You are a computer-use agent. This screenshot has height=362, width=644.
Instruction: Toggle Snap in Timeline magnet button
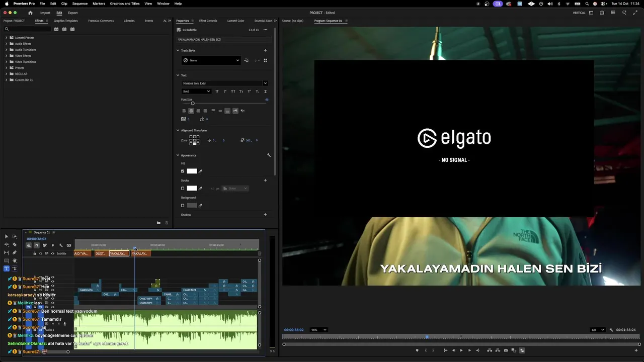click(x=37, y=245)
